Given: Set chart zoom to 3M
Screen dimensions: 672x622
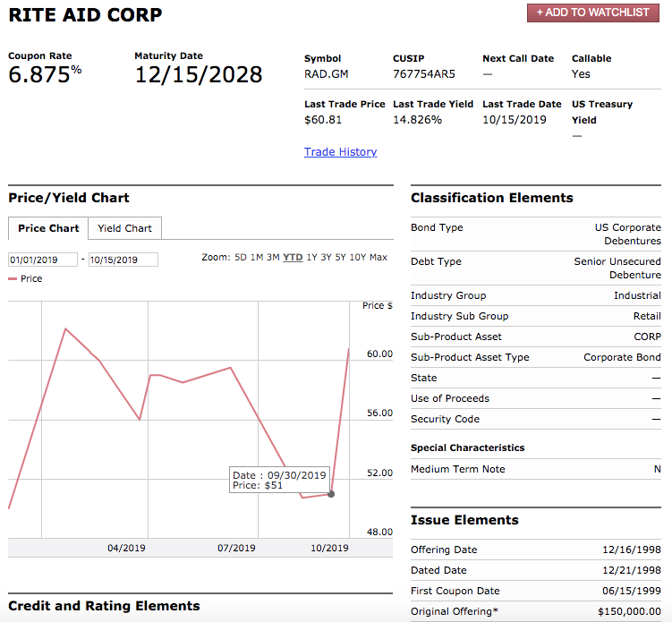Looking at the screenshot, I should click(x=273, y=257).
